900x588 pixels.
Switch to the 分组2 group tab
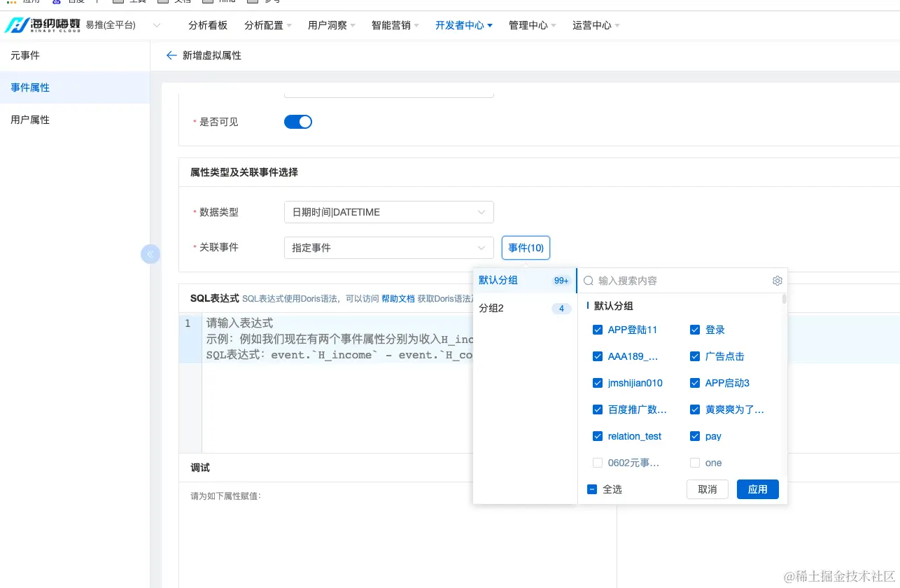[524, 309]
